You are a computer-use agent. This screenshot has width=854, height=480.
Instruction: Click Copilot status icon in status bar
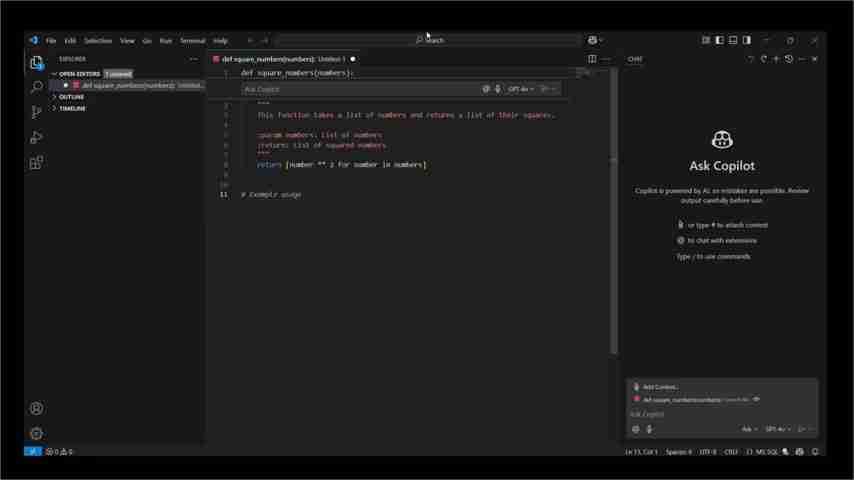[800, 452]
